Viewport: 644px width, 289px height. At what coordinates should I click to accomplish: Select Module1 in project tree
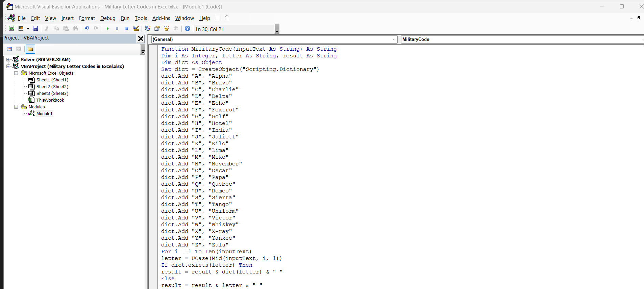pyautogui.click(x=44, y=113)
